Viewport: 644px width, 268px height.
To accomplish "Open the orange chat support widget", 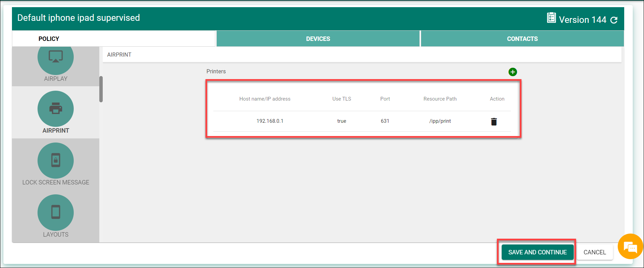I will coord(630,247).
